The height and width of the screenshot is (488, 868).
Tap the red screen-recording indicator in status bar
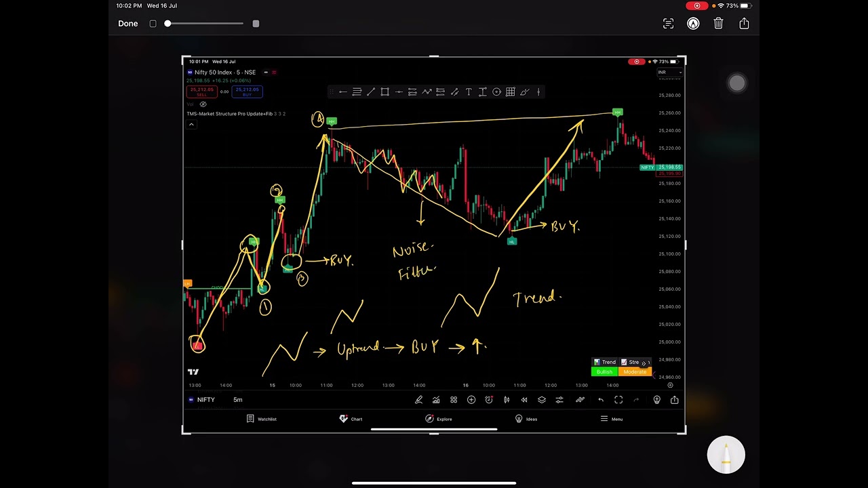pos(697,5)
